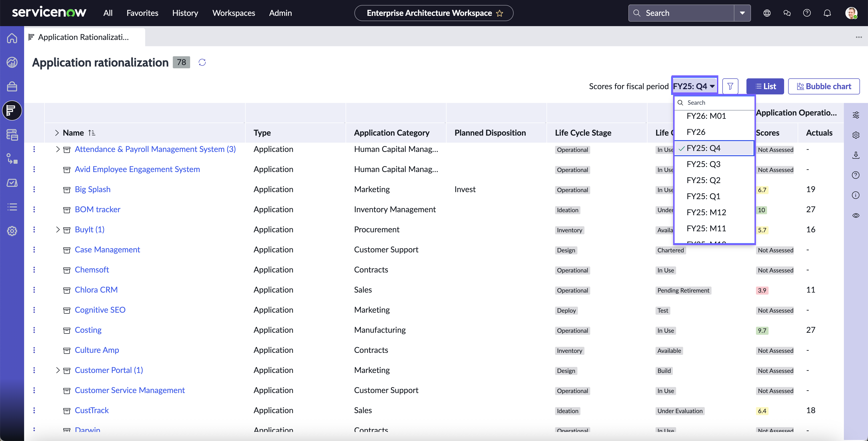Click the download export icon on right panel

pyautogui.click(x=856, y=155)
